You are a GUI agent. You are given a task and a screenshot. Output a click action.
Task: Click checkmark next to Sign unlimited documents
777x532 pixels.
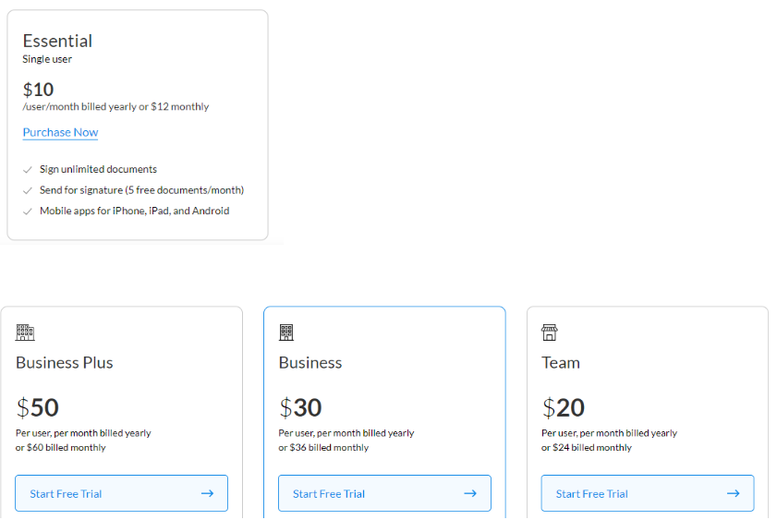(28, 170)
